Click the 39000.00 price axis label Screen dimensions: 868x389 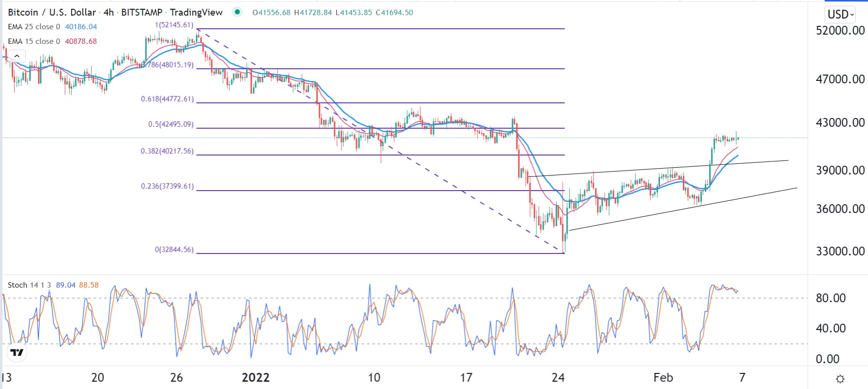(x=840, y=170)
